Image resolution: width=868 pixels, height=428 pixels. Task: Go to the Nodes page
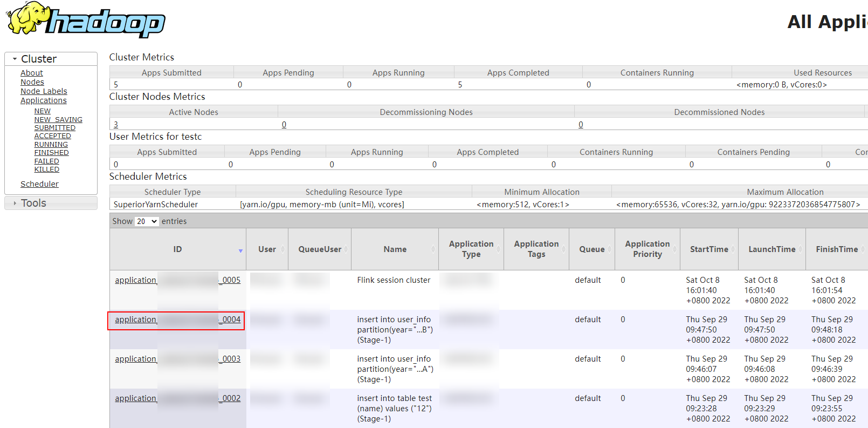coord(32,82)
